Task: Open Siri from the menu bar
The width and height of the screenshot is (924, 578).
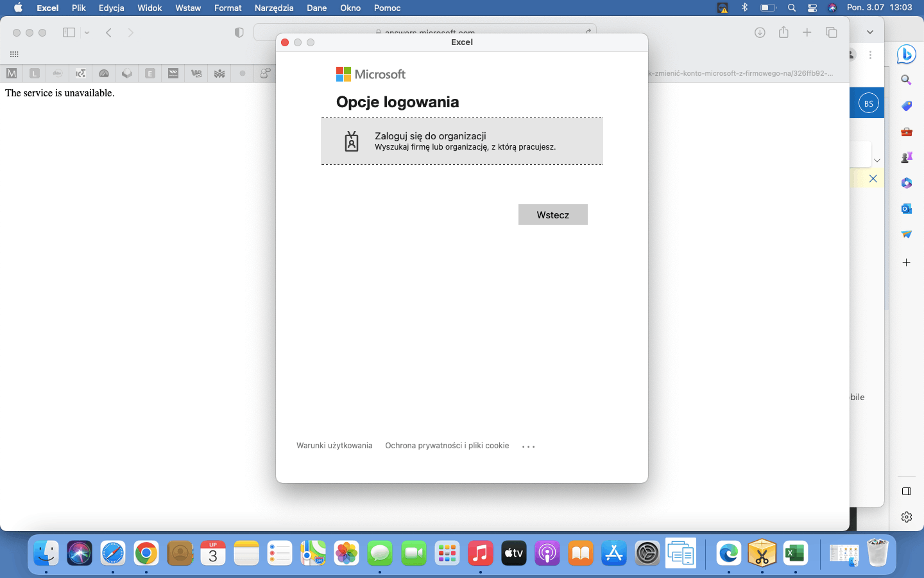Action: (x=832, y=8)
